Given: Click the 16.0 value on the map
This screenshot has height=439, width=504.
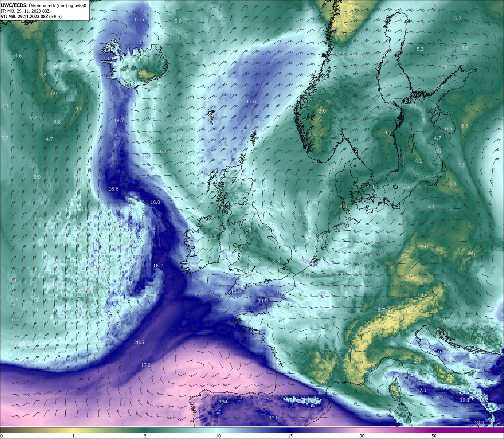Looking at the screenshot, I should 155,202.
